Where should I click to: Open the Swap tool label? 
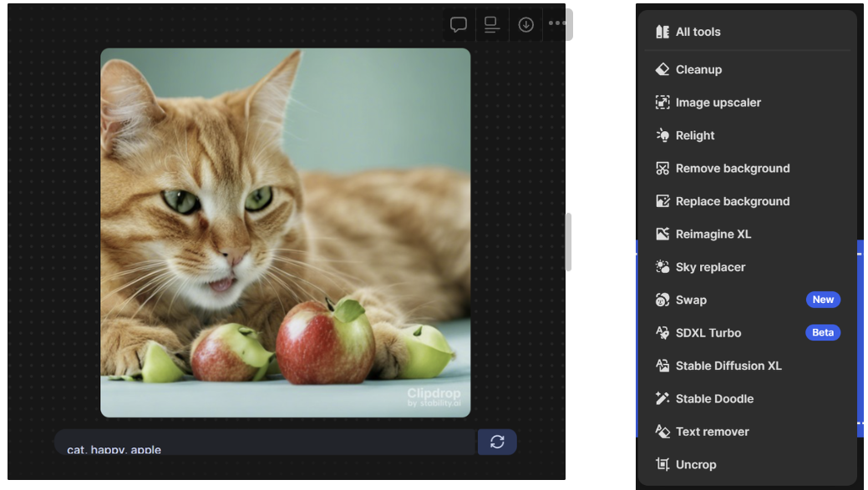(x=691, y=300)
